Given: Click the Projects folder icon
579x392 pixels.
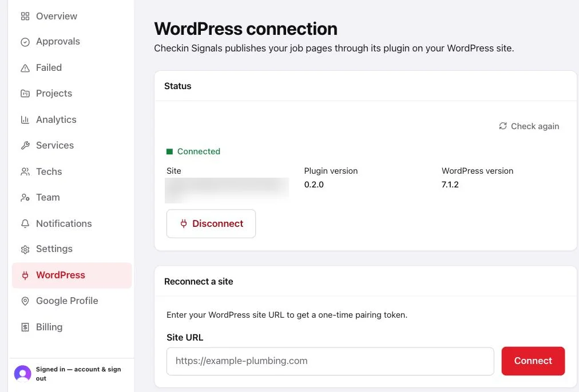Looking at the screenshot, I should coord(25,94).
